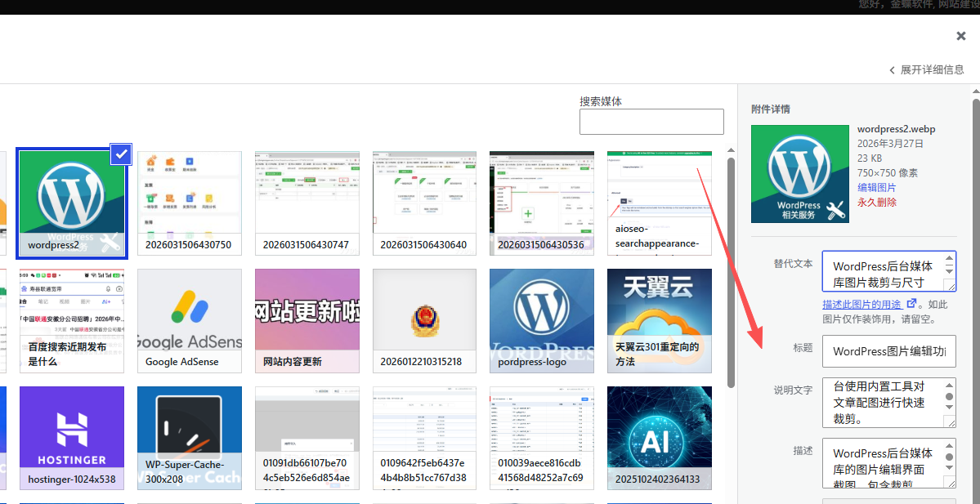
Task: Focus the 替代文本 text area
Action: pyautogui.click(x=888, y=271)
